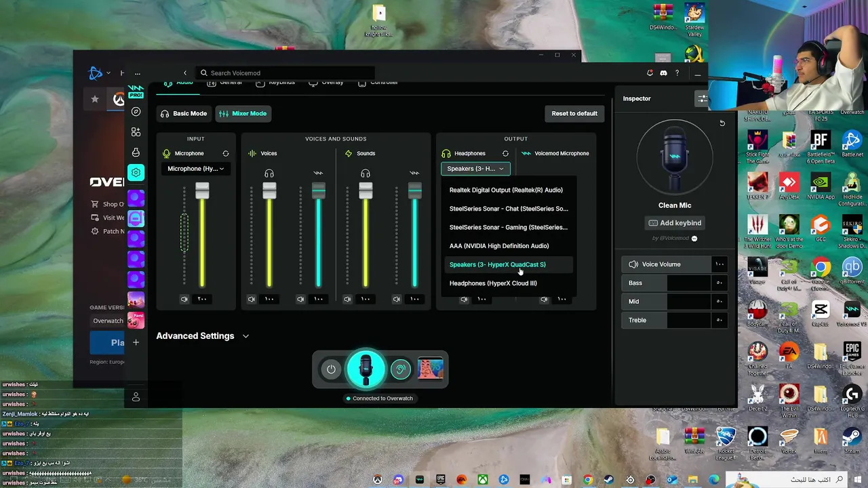Viewport: 868px width, 488px height.
Task: Open the Voicemod settings gear in sidebar
Action: [136, 173]
